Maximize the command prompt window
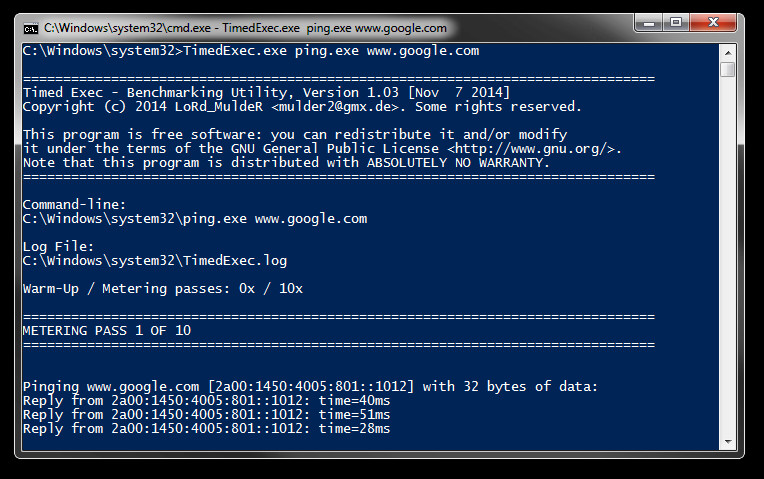Viewport: 764px width, 479px height. pos(675,21)
